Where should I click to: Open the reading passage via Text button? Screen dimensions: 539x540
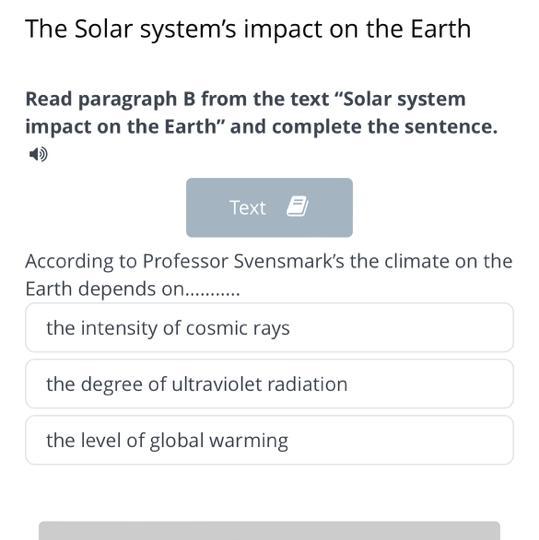tap(269, 208)
